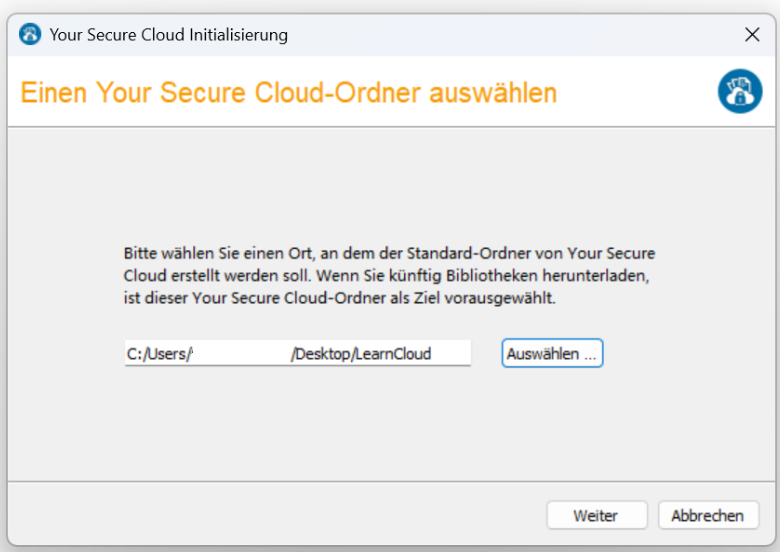Click the text line ending vorausgewählt

click(339, 298)
